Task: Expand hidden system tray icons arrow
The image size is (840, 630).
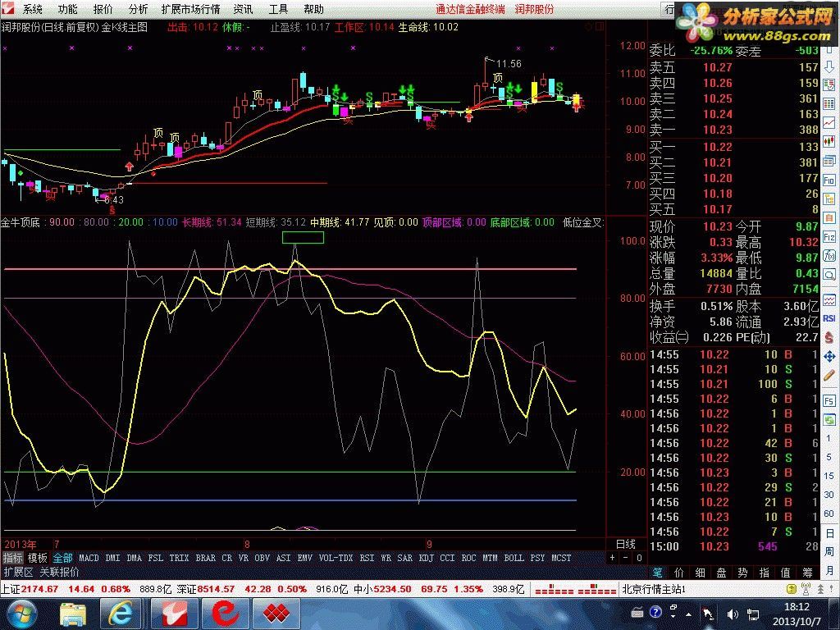Action: [x=688, y=614]
